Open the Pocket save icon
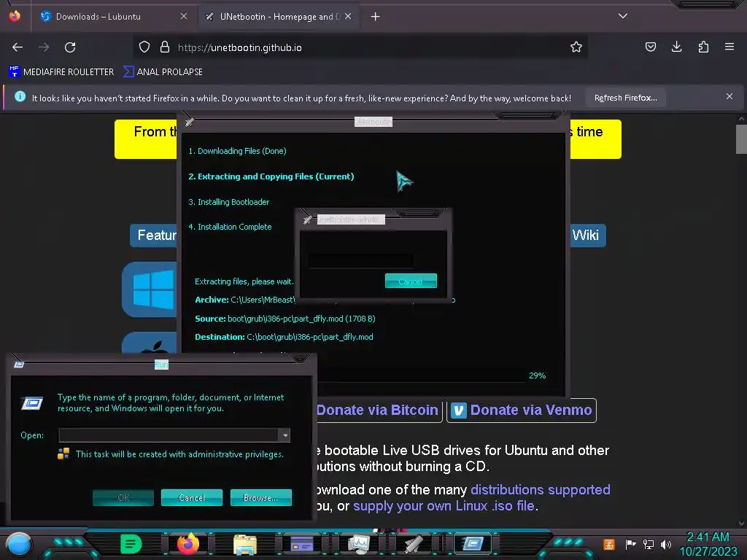The image size is (747, 560). pyautogui.click(x=650, y=47)
